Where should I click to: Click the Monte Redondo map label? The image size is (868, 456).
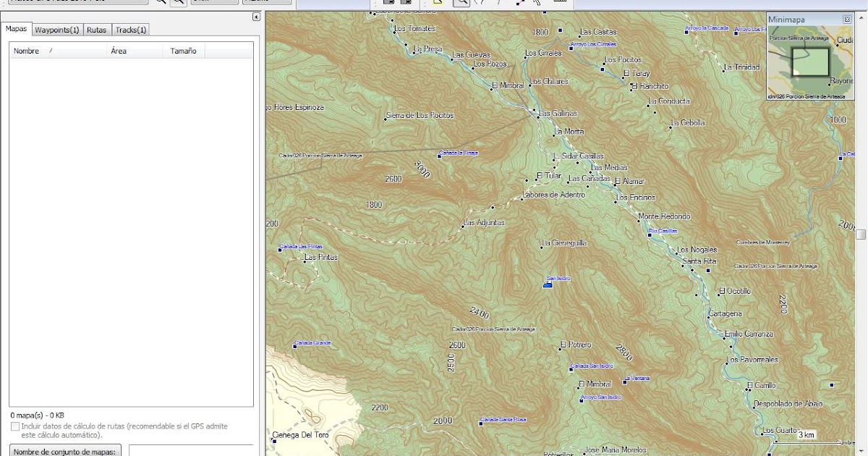[x=665, y=216]
